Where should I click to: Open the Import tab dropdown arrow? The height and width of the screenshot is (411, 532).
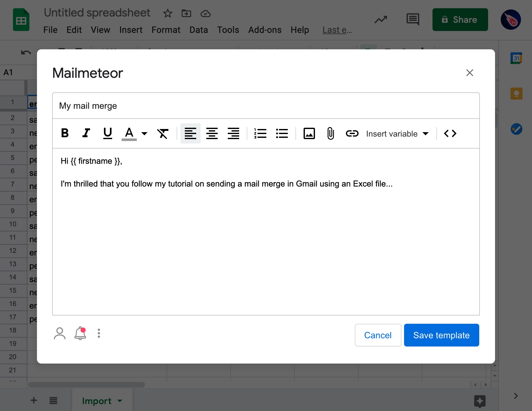click(120, 401)
